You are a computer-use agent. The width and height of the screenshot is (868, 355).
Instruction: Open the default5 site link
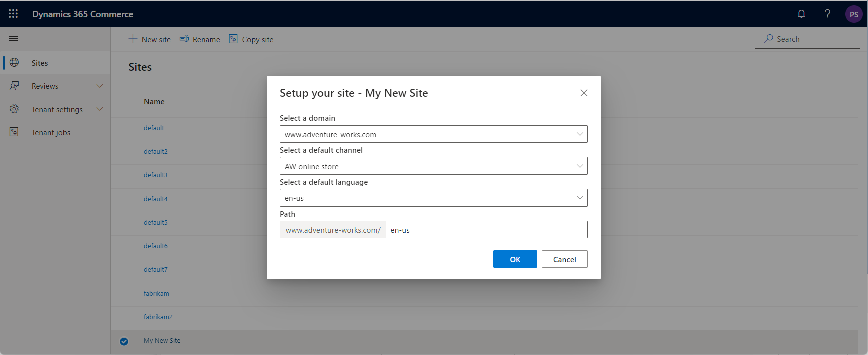(x=156, y=222)
